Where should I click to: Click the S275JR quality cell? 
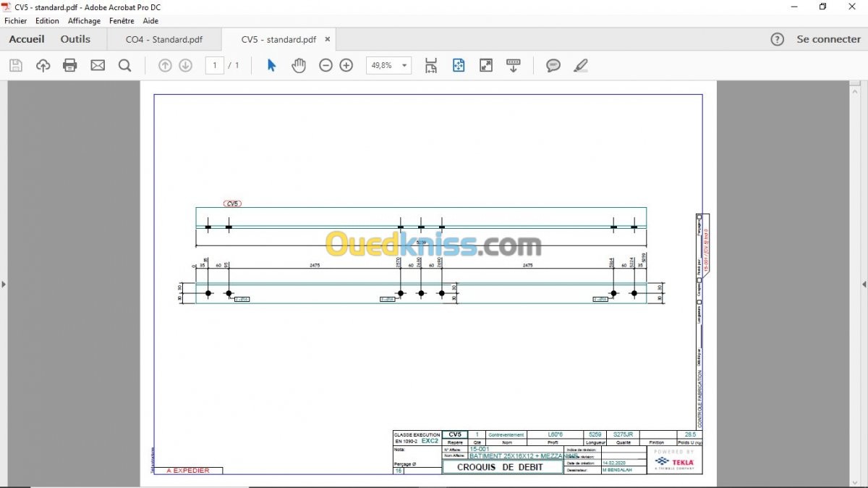pyautogui.click(x=622, y=434)
